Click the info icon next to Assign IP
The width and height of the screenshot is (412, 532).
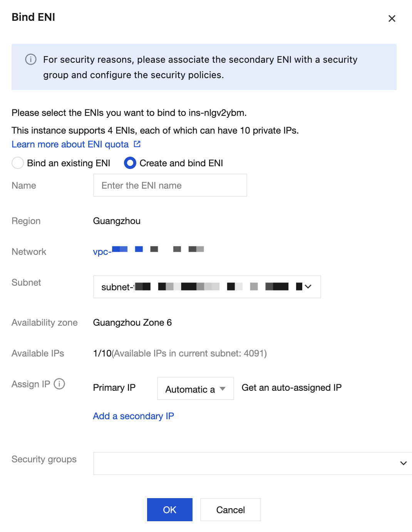[x=59, y=384]
